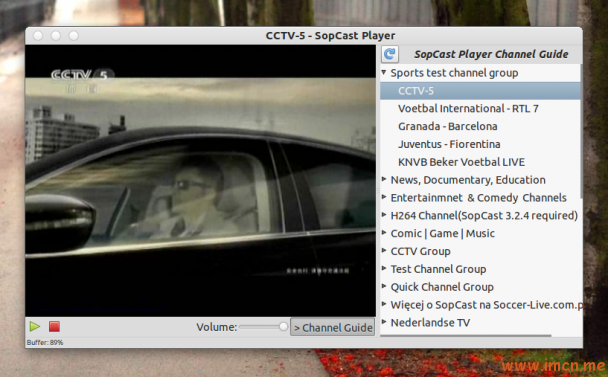The width and height of the screenshot is (608, 377).
Task: Expand the CCTV Group arrow
Action: [x=383, y=251]
